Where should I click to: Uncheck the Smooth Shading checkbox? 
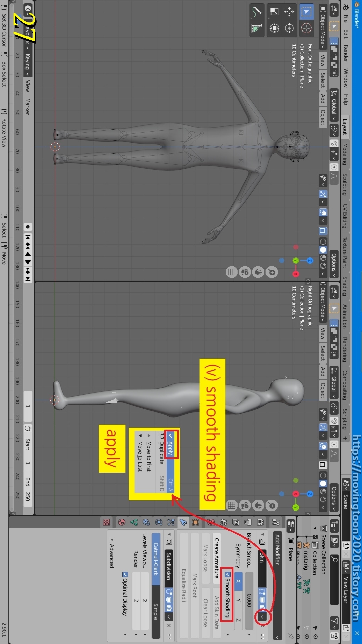tap(228, 574)
